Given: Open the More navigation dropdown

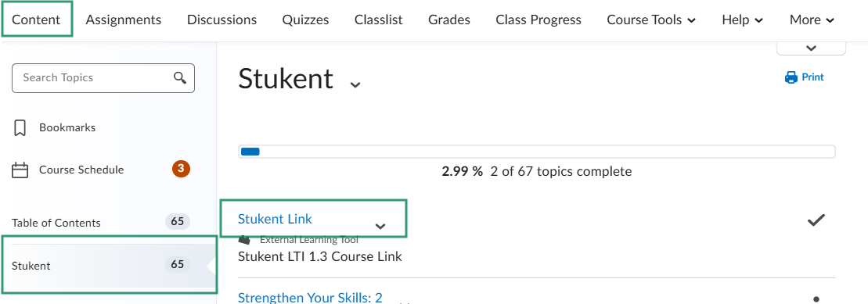Looking at the screenshot, I should pyautogui.click(x=812, y=20).
